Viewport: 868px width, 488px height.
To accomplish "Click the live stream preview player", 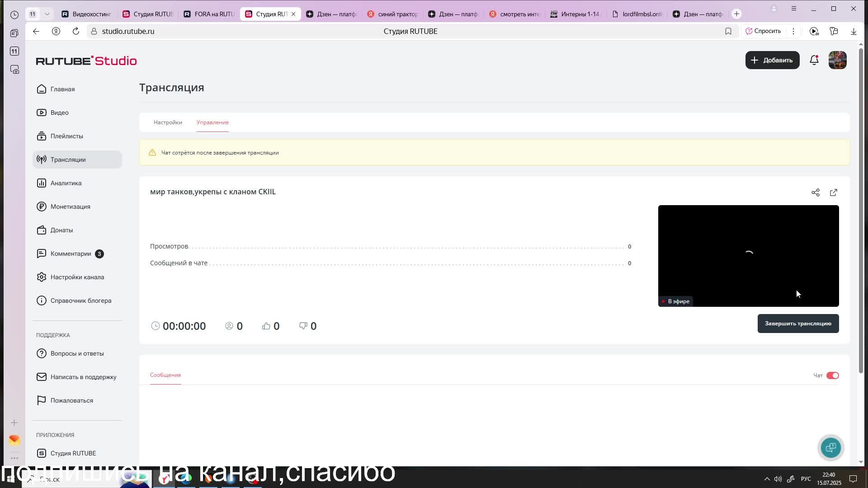I will (748, 256).
